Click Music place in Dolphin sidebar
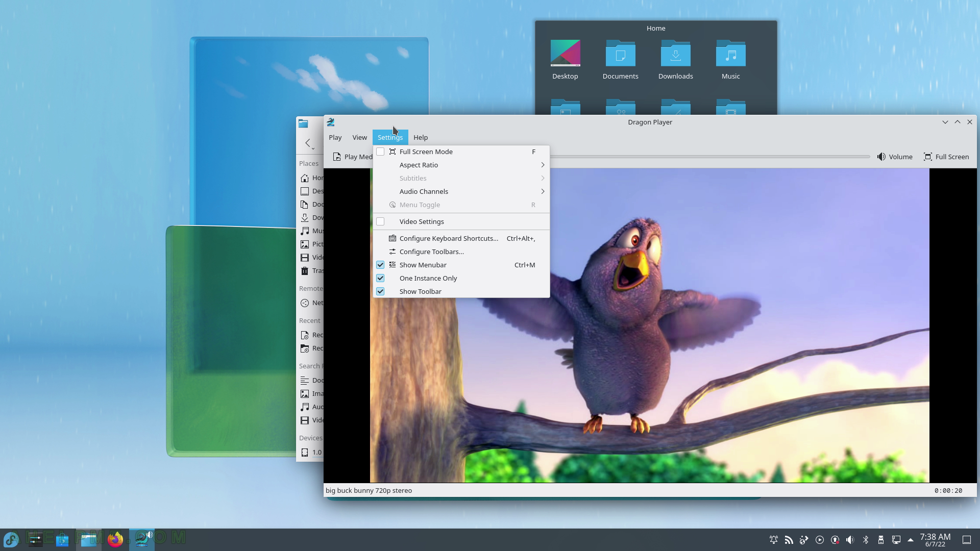The width and height of the screenshot is (980, 551). 311,231
